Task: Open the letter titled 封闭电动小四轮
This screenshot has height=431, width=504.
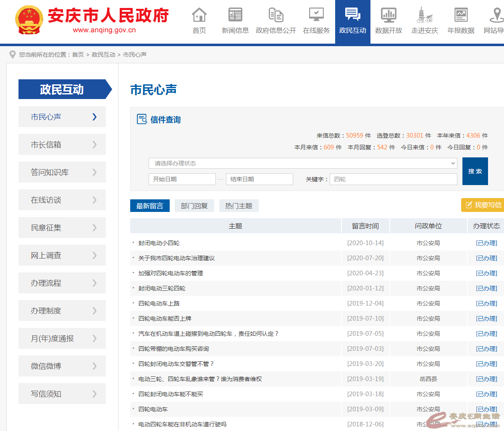Action: point(159,243)
